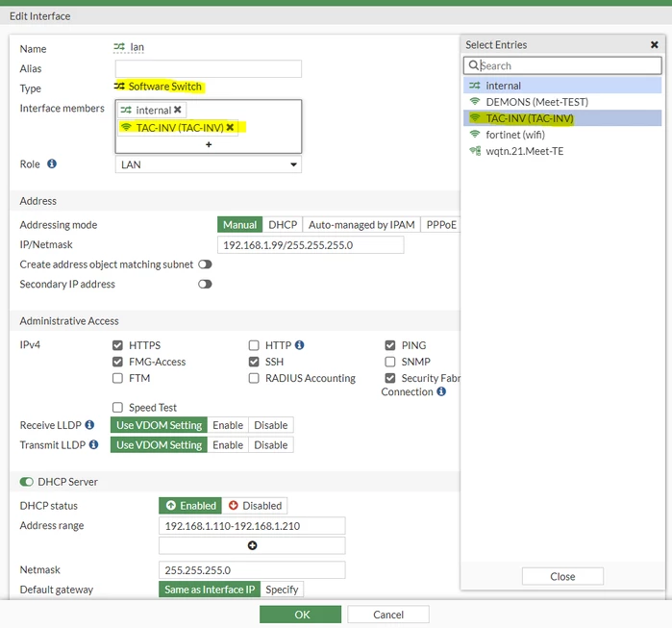Enable HTTP access checkbox
The height and width of the screenshot is (628, 672).
pyautogui.click(x=254, y=345)
